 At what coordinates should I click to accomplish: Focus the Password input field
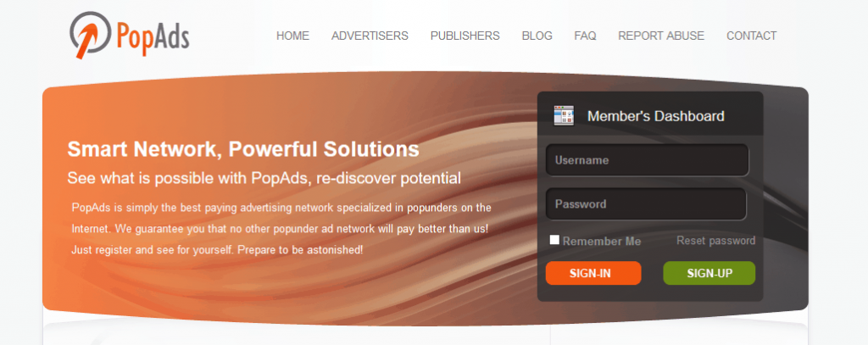pos(646,204)
